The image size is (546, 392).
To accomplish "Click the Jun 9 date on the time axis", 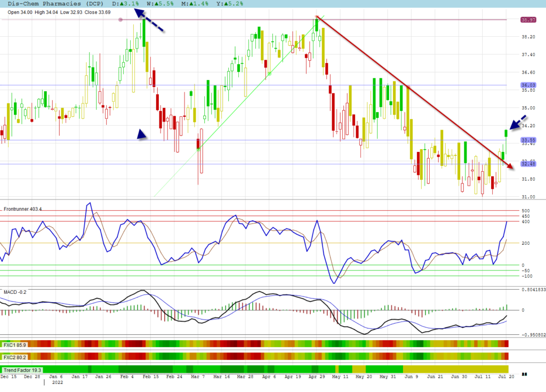I will point(411,377).
